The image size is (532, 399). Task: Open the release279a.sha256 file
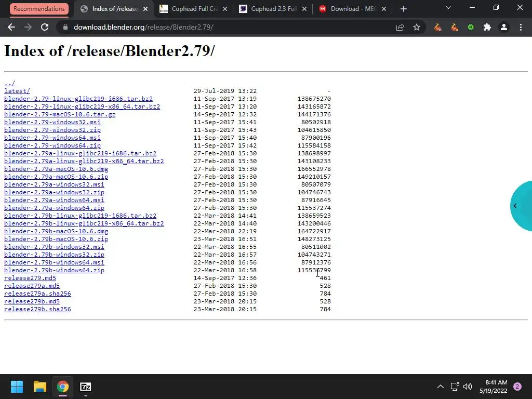click(x=37, y=294)
